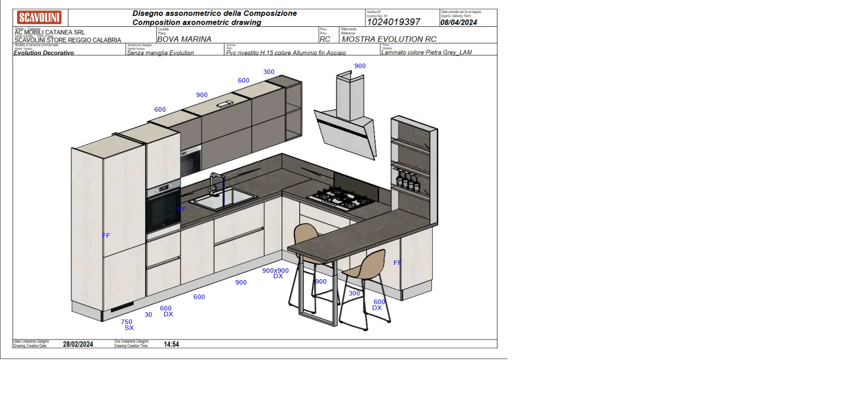The height and width of the screenshot is (413, 868).
Task: Click the microwave in the wall unit
Action: click(190, 161)
